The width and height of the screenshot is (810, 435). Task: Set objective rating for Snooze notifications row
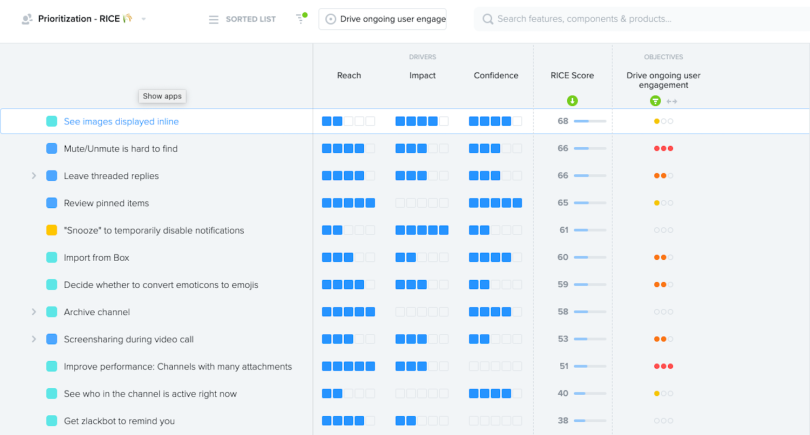(663, 230)
